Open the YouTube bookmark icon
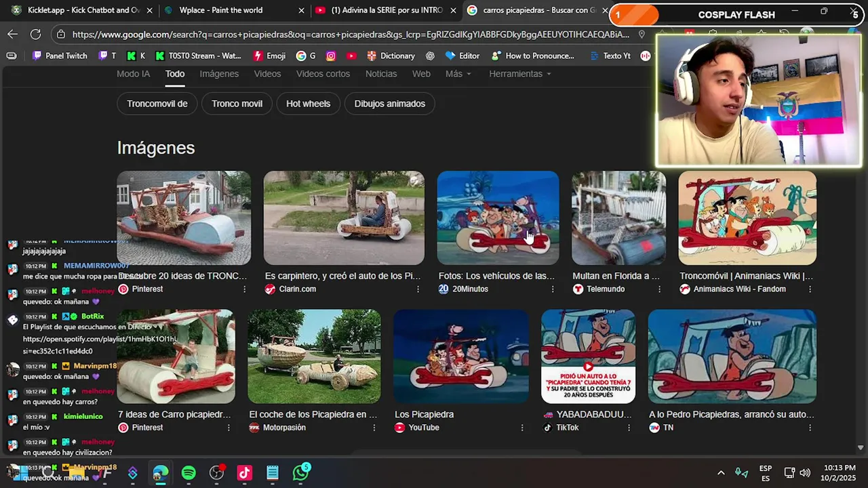Viewport: 868px width, 488px height. pyautogui.click(x=351, y=56)
